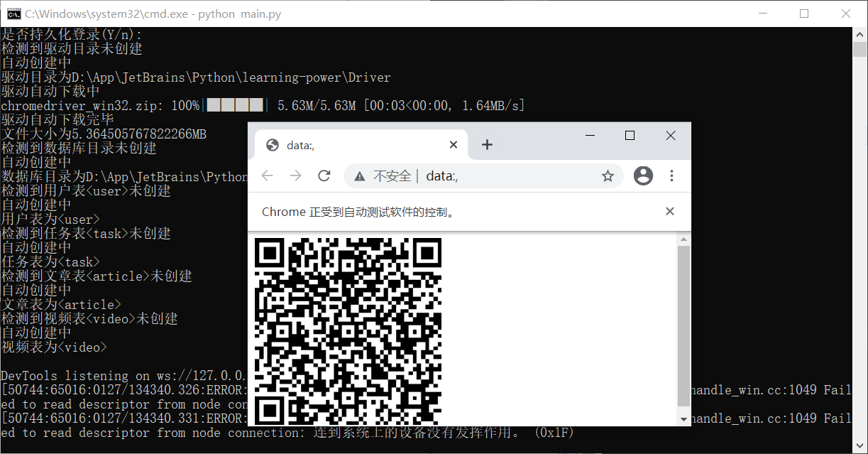Open Chrome three-dot menu
The image size is (868, 454).
click(x=671, y=175)
